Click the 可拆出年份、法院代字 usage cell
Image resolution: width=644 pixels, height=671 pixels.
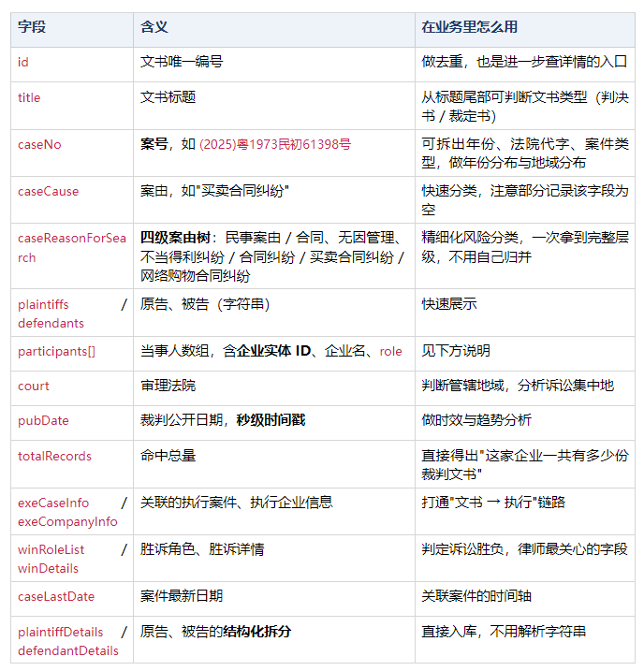coord(524,153)
